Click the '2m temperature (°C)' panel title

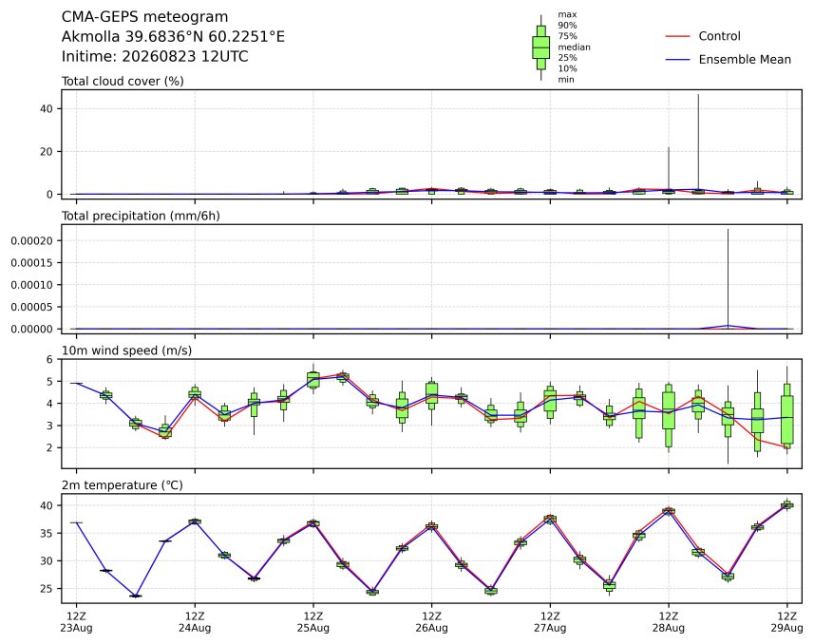(x=123, y=485)
